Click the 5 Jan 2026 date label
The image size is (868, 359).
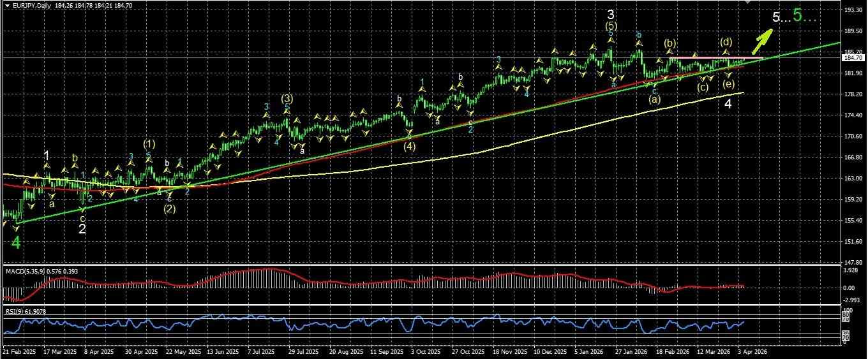pos(590,351)
